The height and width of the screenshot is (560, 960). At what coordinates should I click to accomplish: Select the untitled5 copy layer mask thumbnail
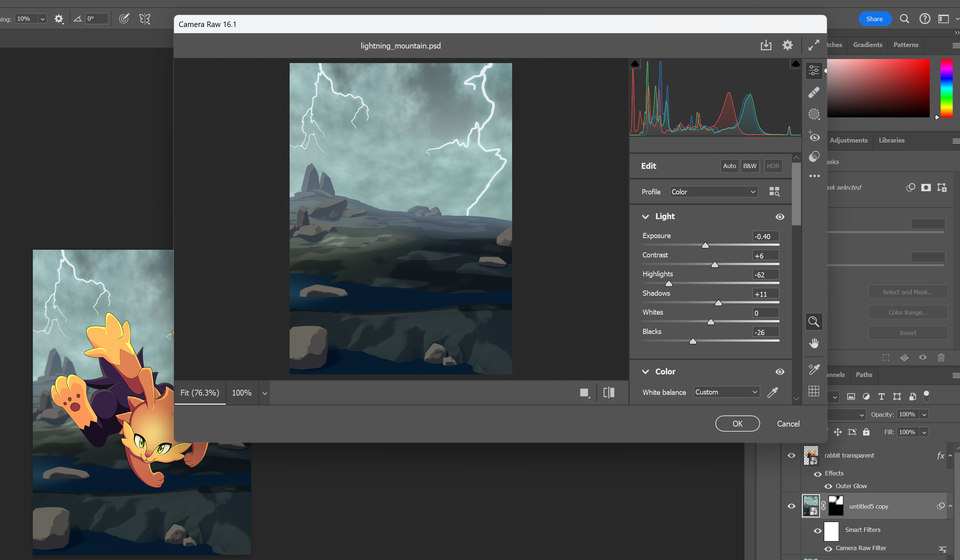coord(836,506)
